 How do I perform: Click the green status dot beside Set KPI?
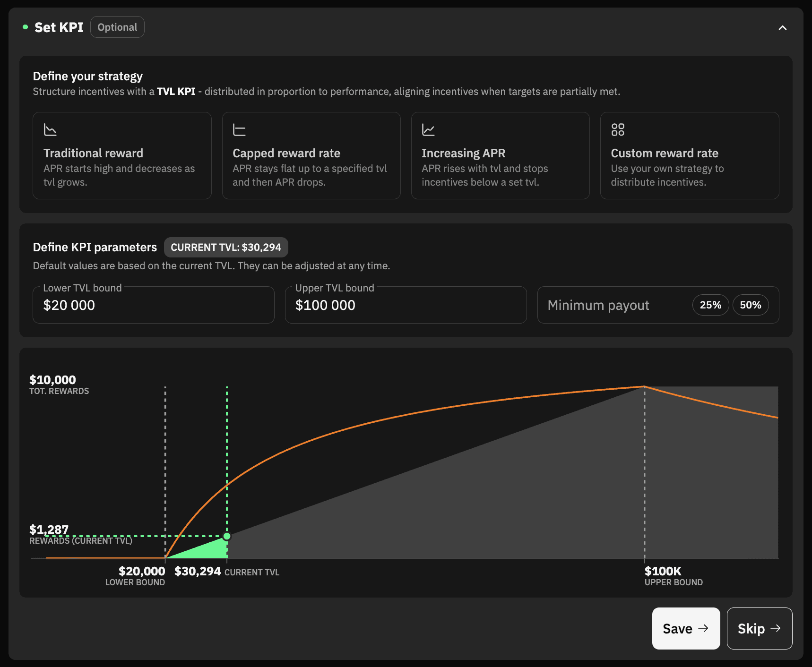25,27
